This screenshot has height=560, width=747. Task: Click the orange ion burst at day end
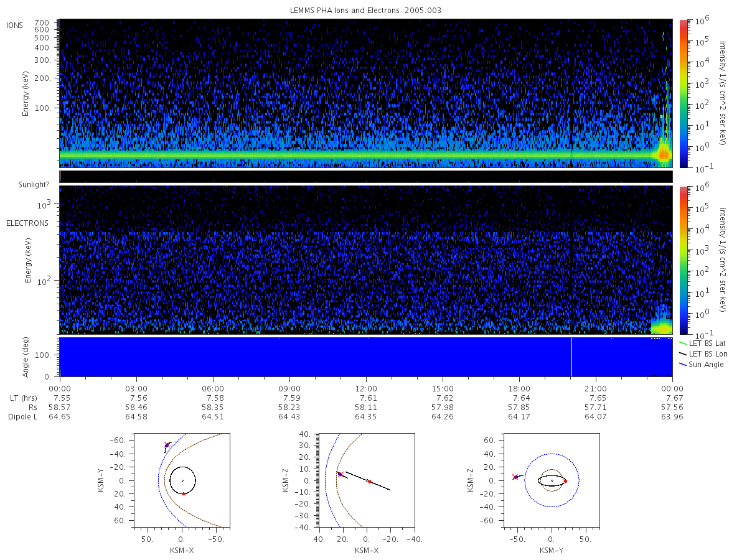click(x=664, y=152)
